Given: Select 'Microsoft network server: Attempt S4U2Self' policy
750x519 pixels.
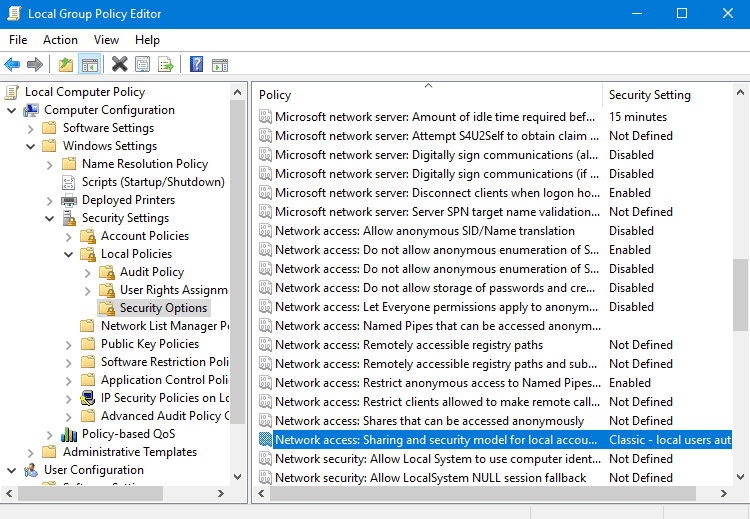Looking at the screenshot, I should (x=495, y=136).
